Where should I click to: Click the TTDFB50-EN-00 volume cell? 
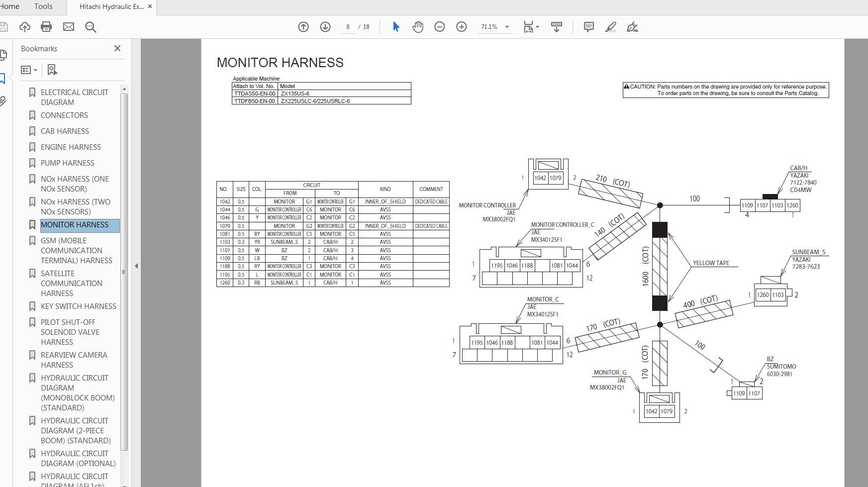(x=255, y=101)
